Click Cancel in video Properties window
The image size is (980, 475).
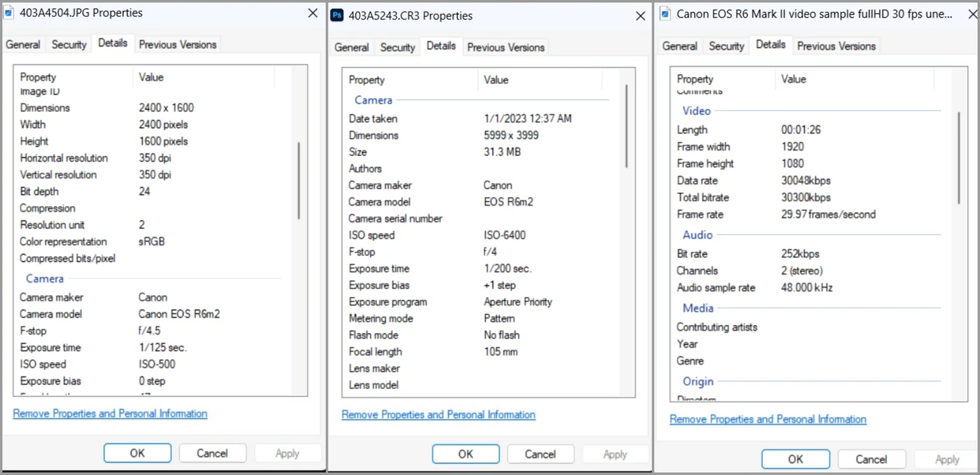click(871, 459)
